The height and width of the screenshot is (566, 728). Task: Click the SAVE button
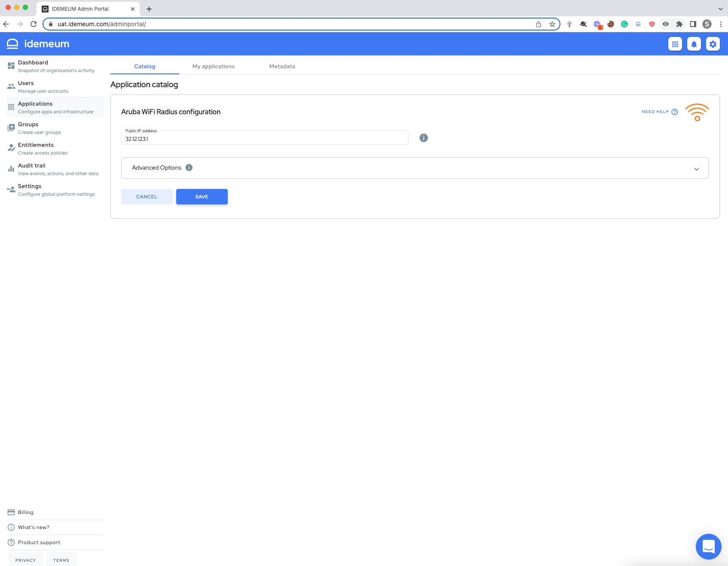coord(202,197)
